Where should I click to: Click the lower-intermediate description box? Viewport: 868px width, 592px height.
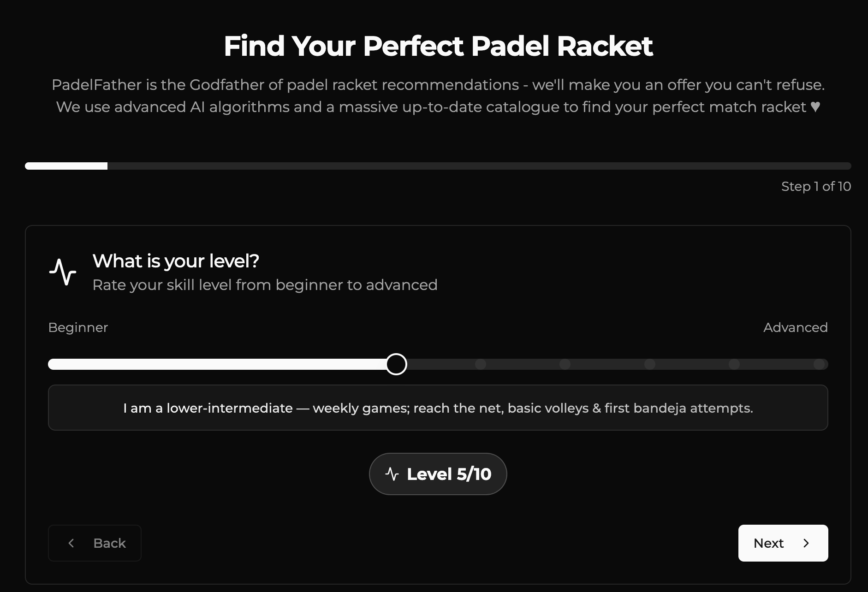pos(438,408)
